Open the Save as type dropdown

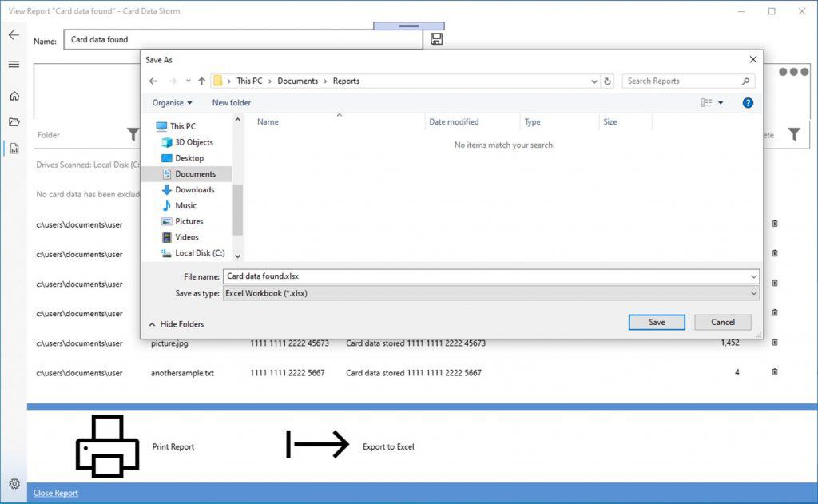point(490,293)
